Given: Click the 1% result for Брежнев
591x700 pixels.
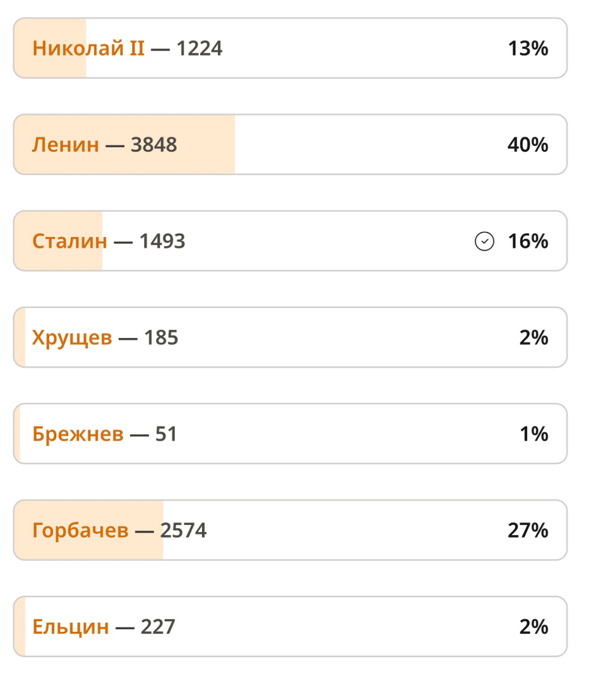Looking at the screenshot, I should pos(534,434).
